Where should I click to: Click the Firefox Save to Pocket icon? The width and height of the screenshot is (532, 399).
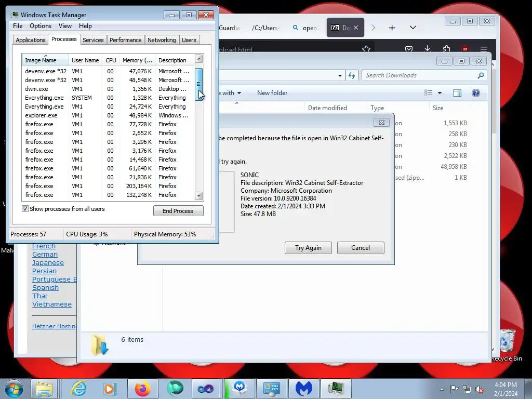[409, 49]
